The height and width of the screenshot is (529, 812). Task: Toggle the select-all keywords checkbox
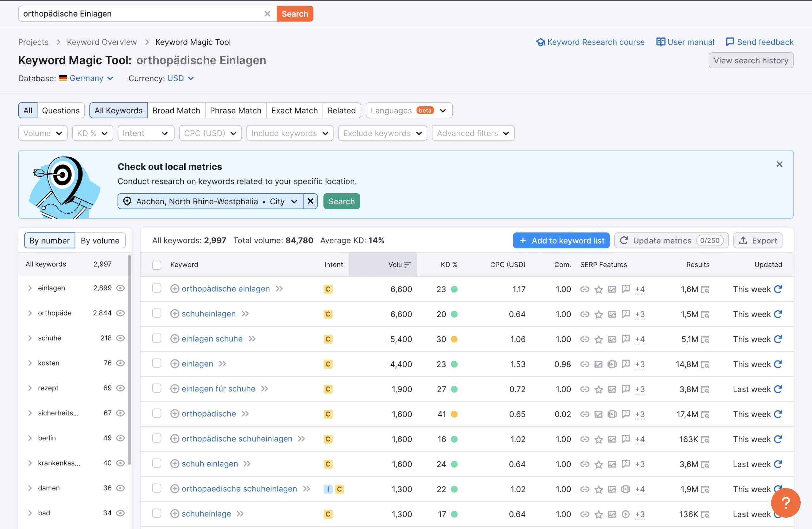[157, 265]
